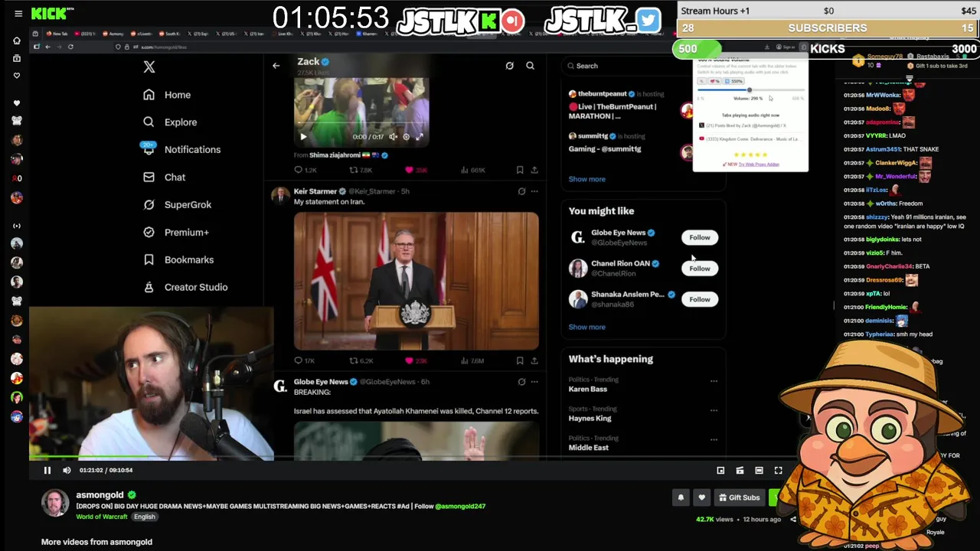Bookmark Keir Starmer's tweet
The width and height of the screenshot is (980, 551).
tap(520, 360)
